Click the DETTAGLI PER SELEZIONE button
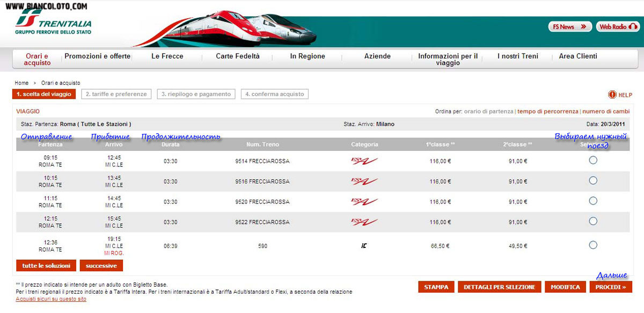Viewport: 644px width, 313px height. tap(500, 287)
